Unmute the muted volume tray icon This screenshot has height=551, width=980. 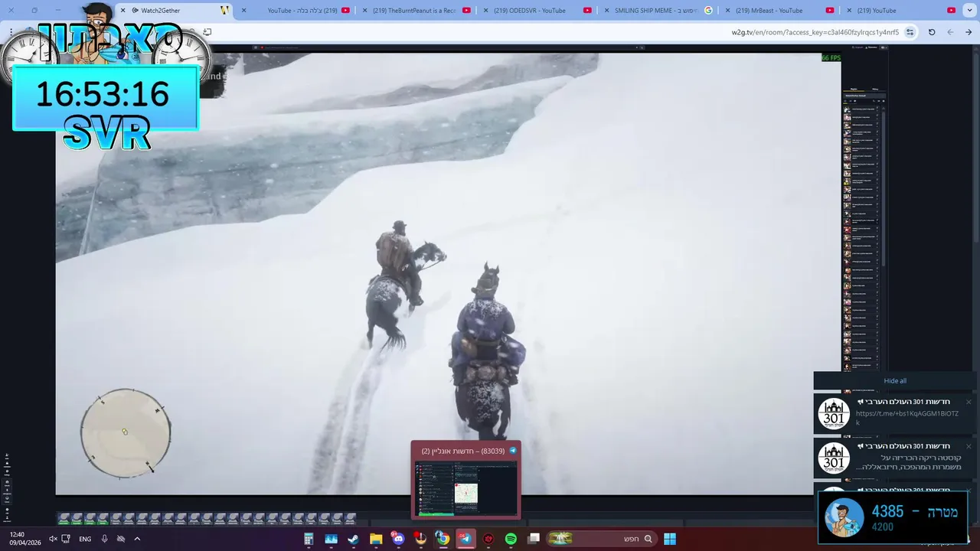pos(54,539)
